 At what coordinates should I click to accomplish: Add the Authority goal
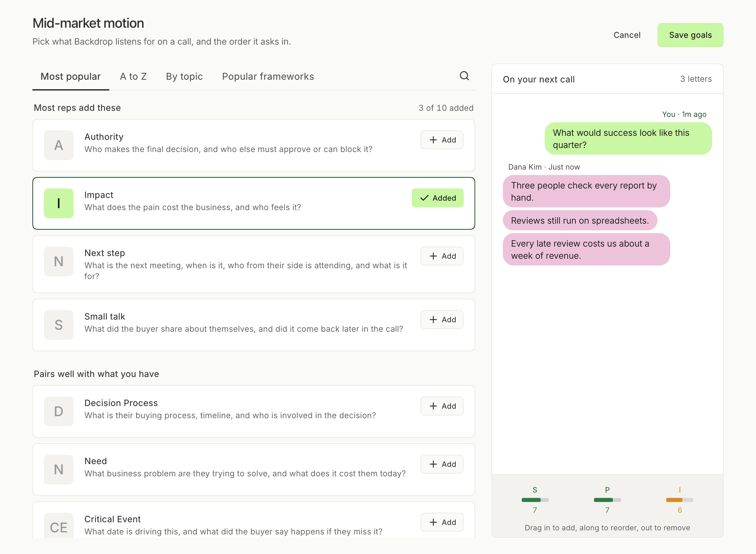point(442,140)
